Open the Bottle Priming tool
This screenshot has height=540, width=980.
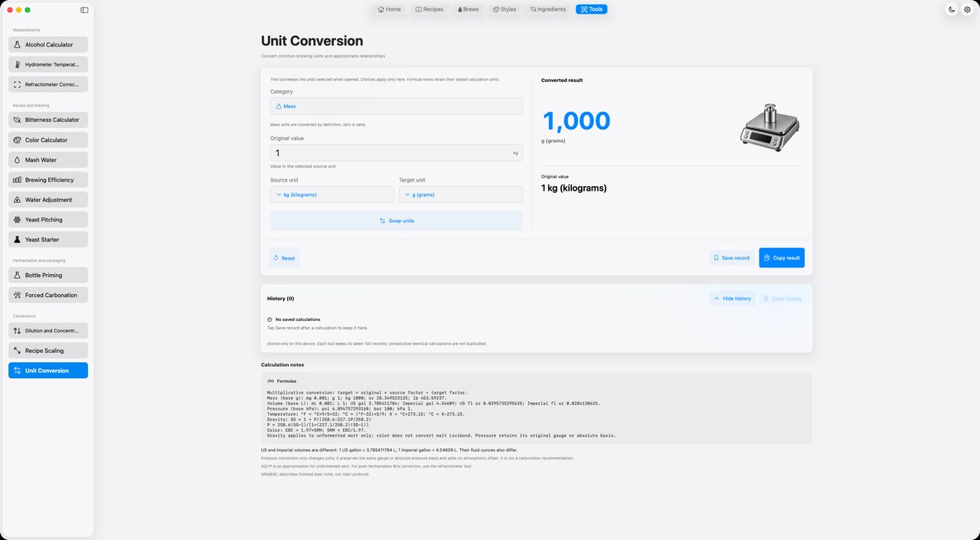48,275
